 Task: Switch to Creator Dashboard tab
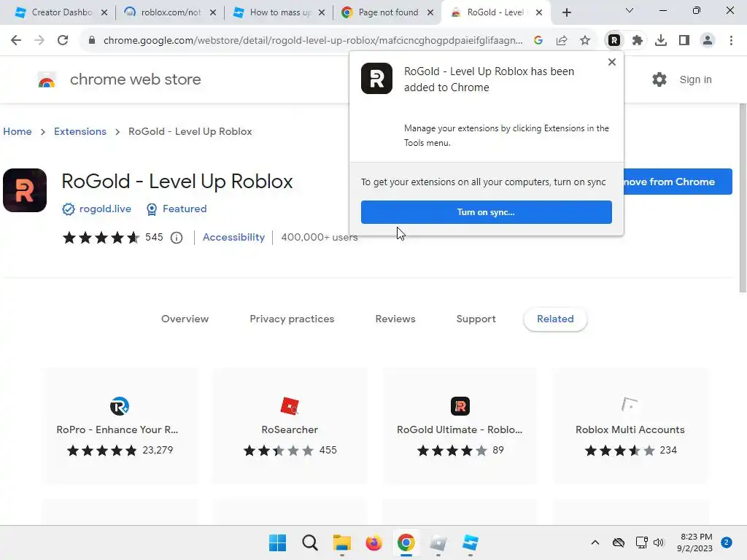point(61,12)
